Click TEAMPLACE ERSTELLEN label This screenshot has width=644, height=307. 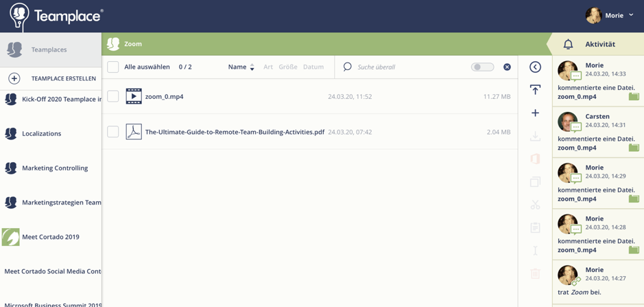[x=64, y=78]
